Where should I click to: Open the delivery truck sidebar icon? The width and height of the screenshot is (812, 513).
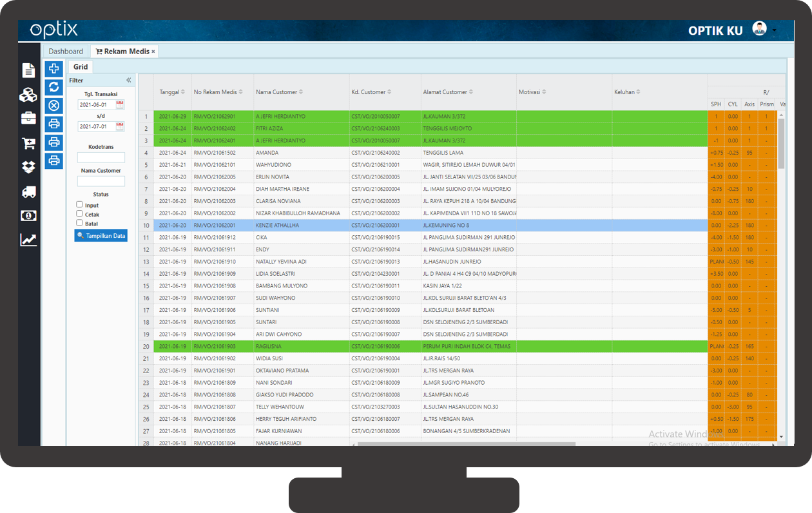tap(28, 192)
